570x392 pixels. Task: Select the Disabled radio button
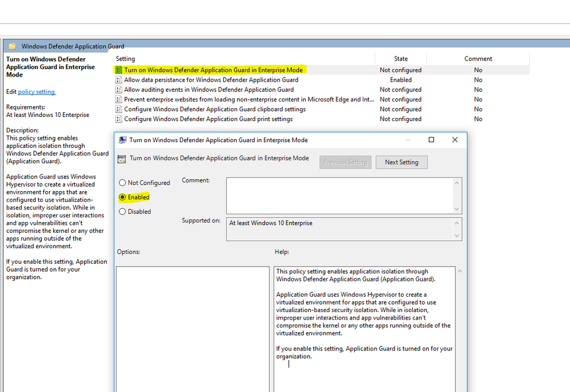122,212
